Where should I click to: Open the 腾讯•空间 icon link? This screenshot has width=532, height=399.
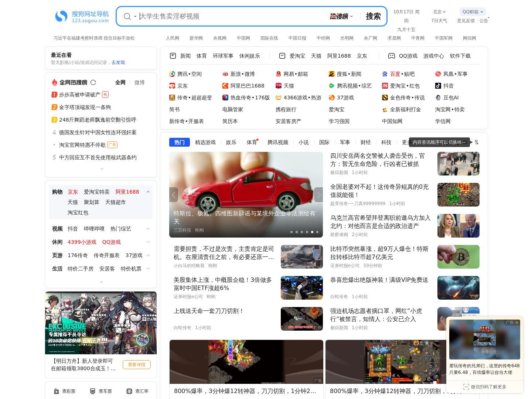pyautogui.click(x=172, y=74)
